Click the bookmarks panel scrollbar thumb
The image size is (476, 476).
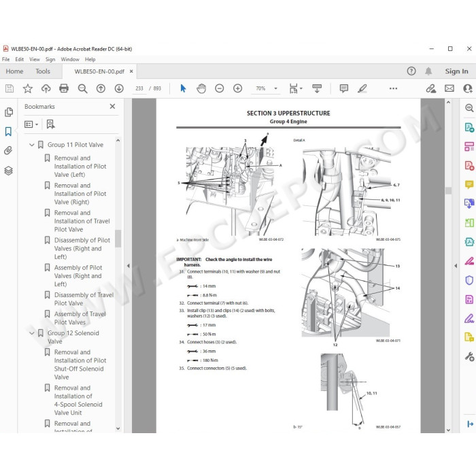pyautogui.click(x=118, y=238)
